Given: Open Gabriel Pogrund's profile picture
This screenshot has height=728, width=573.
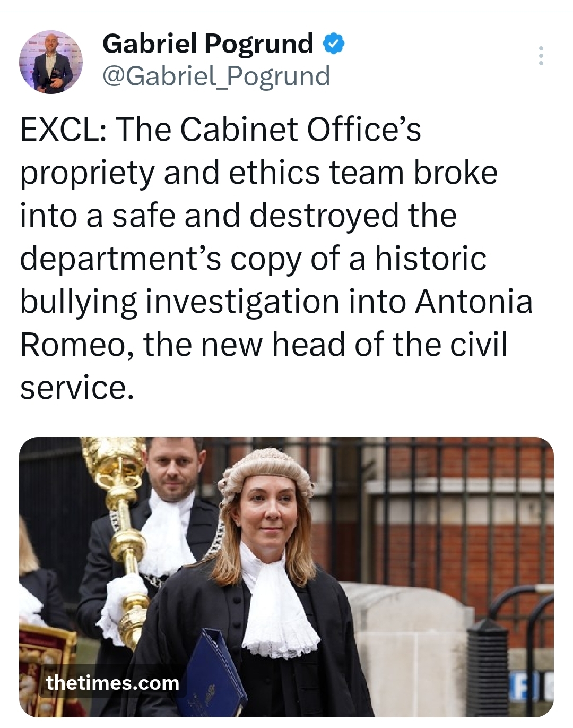Looking at the screenshot, I should [51, 62].
